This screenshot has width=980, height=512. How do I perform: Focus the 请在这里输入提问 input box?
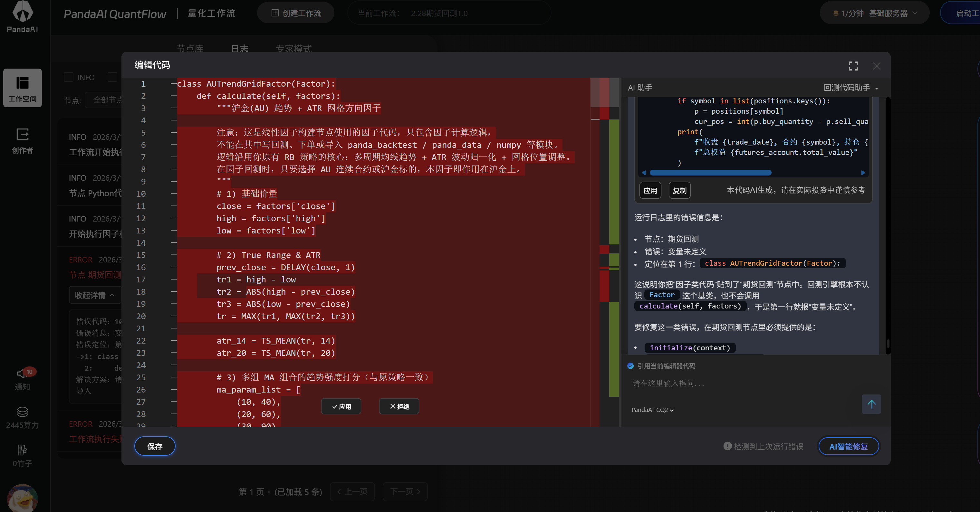[742, 383]
